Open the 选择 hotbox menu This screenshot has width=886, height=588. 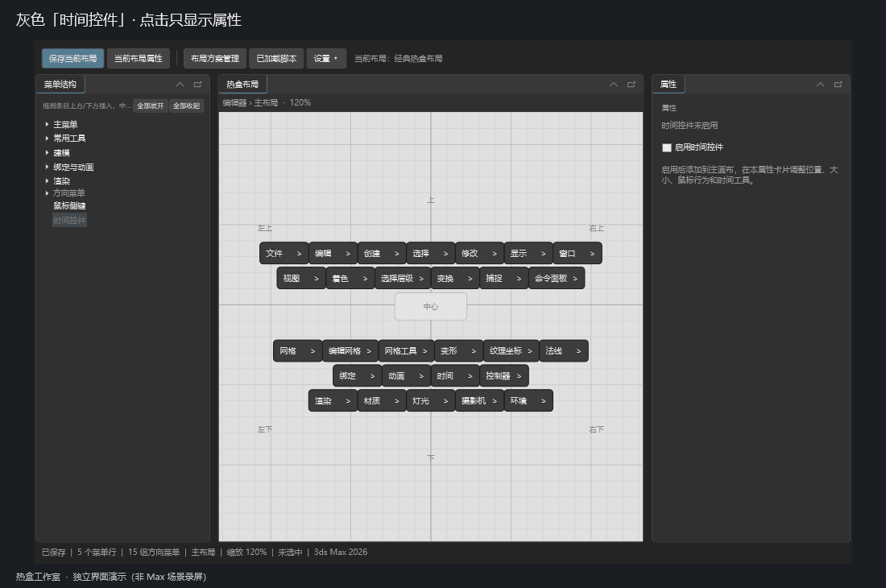pos(431,253)
